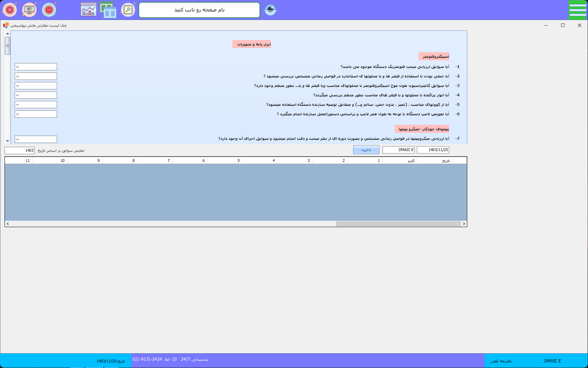The height and width of the screenshot is (368, 588).
Task: Expand the dropdown for question 7
Action: 36,139
